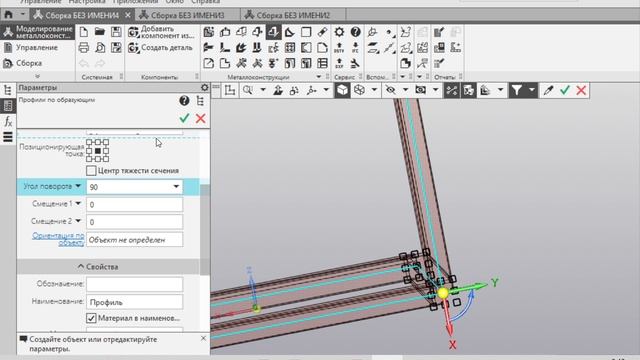This screenshot has height=360, width=640.
Task: Toggle the Центр тяжести сечения checkbox
Action: click(91, 171)
